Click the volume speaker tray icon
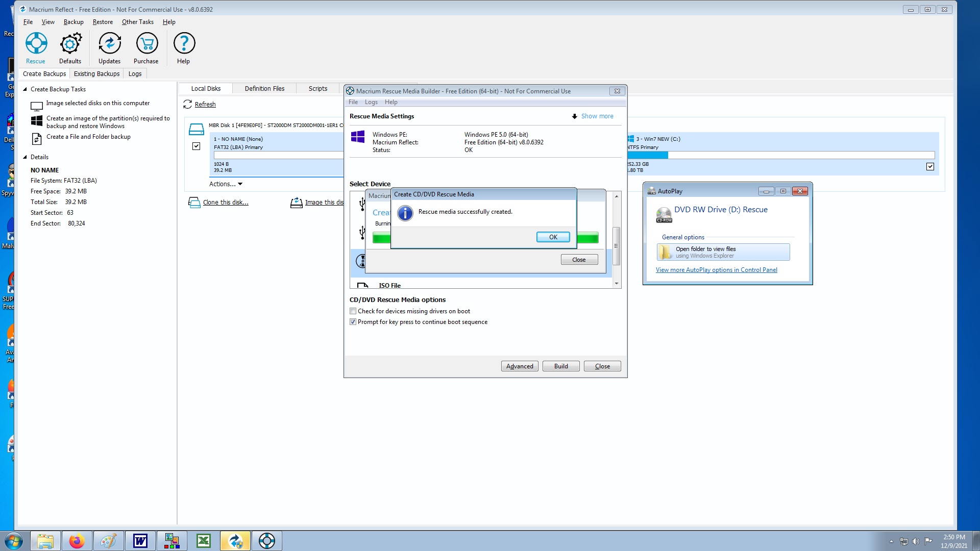The image size is (980, 551). click(x=916, y=541)
